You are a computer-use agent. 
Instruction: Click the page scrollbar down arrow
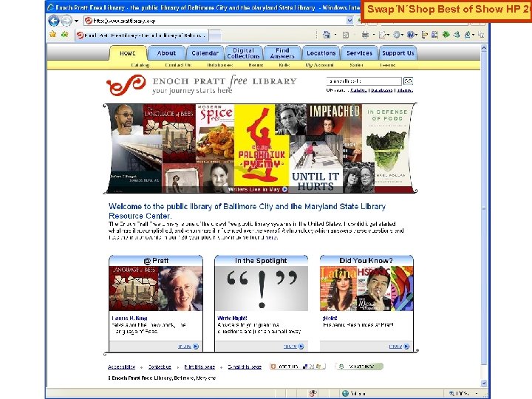tap(484, 383)
